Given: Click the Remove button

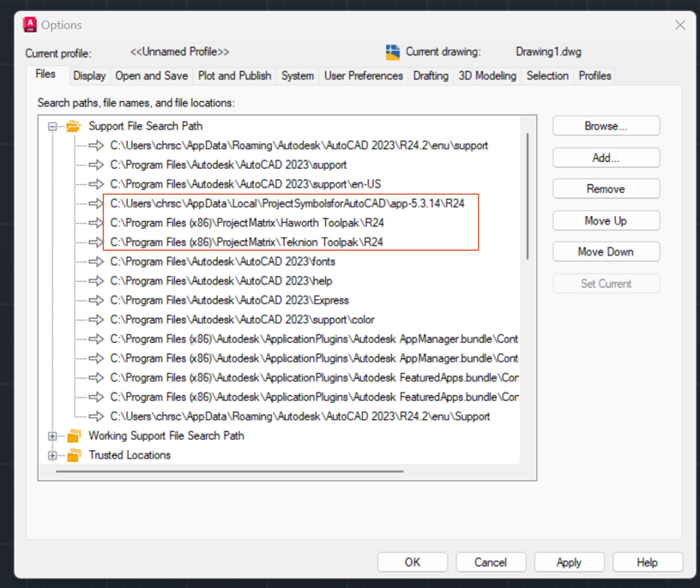Looking at the screenshot, I should click(606, 189).
